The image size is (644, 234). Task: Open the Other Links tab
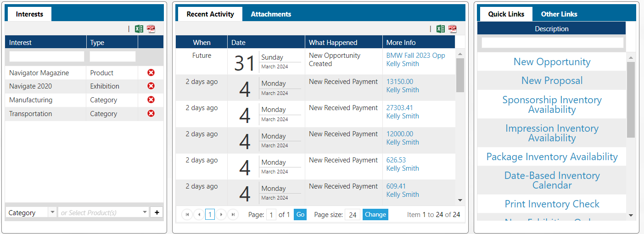(559, 14)
